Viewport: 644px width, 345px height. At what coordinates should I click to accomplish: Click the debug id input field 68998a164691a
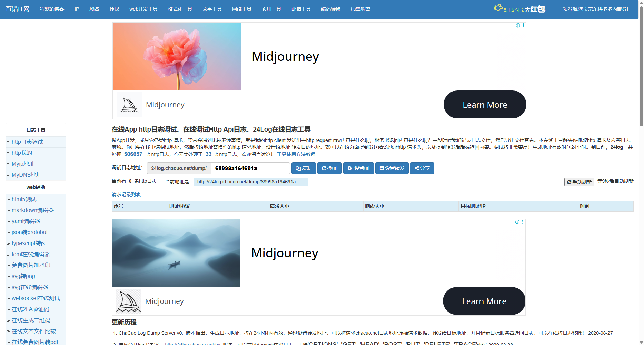click(250, 168)
